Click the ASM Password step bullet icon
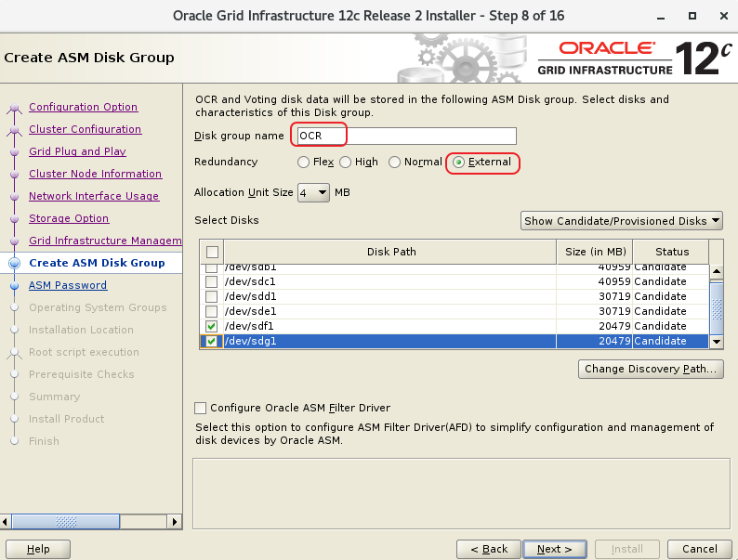 pyautogui.click(x=13, y=286)
